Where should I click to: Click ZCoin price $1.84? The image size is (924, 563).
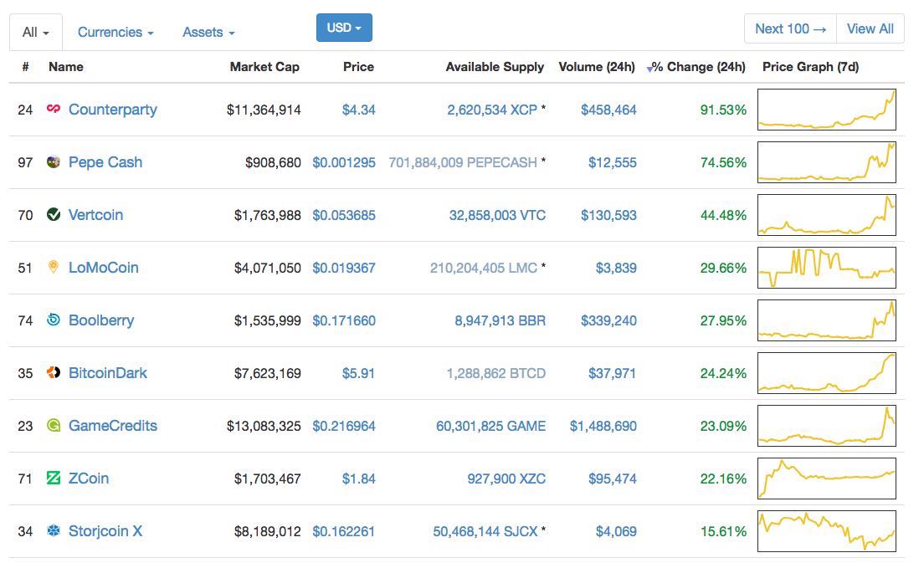[358, 479]
